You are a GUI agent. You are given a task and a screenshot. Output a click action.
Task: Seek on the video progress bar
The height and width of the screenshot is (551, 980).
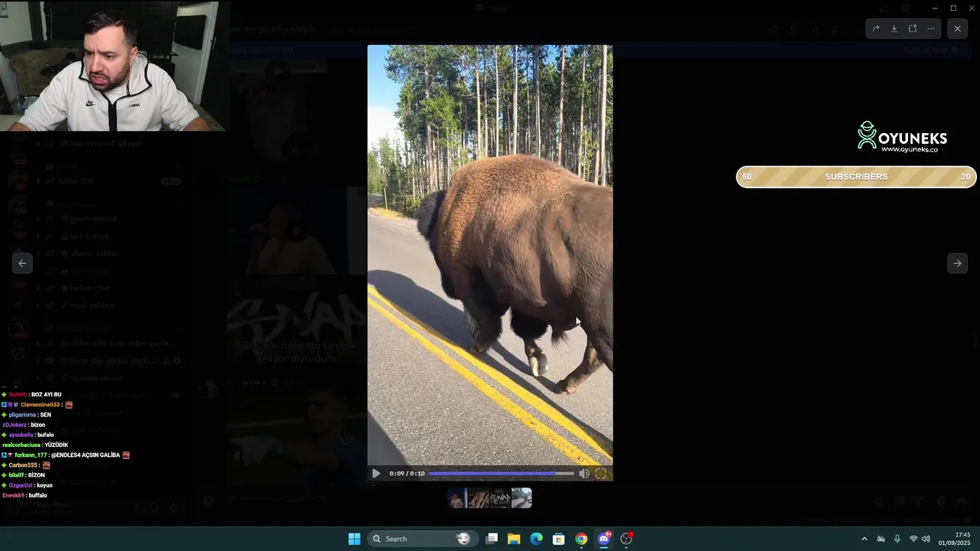coord(501,474)
